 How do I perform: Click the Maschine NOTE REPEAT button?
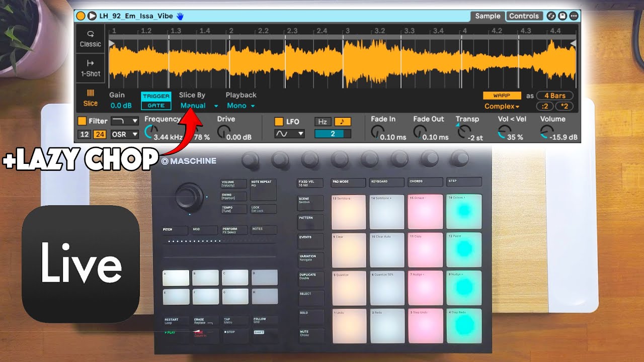point(264,190)
